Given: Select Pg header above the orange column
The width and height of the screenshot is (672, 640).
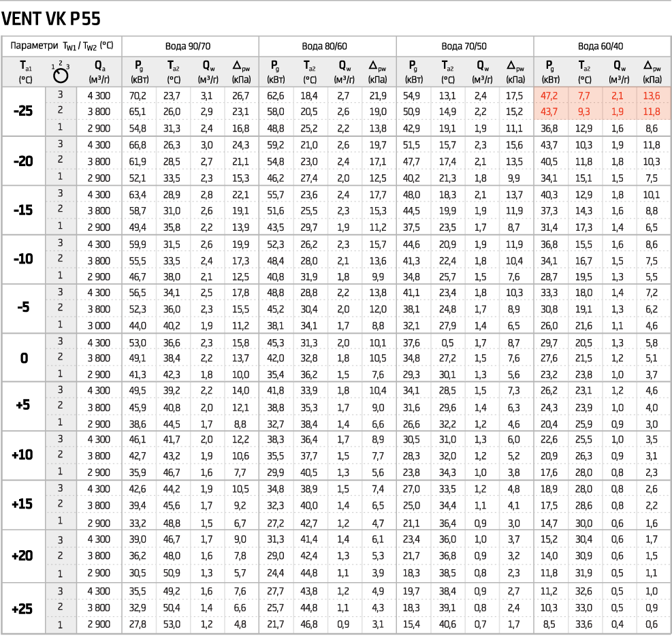Looking at the screenshot, I should click(550, 71).
